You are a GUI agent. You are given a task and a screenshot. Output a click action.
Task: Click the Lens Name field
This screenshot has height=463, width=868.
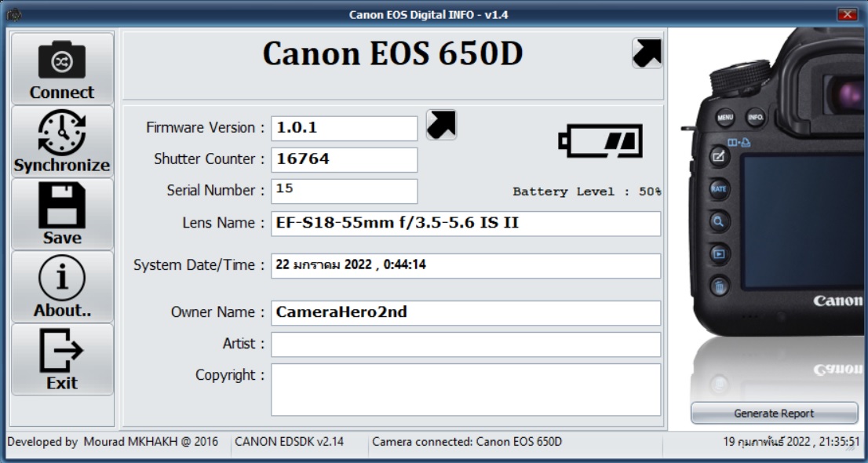coord(465,223)
